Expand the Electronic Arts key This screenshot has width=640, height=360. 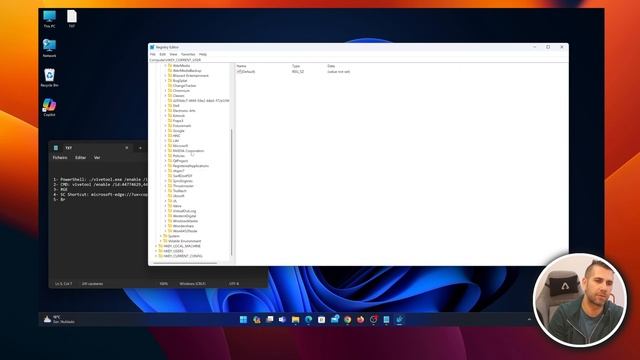point(166,111)
